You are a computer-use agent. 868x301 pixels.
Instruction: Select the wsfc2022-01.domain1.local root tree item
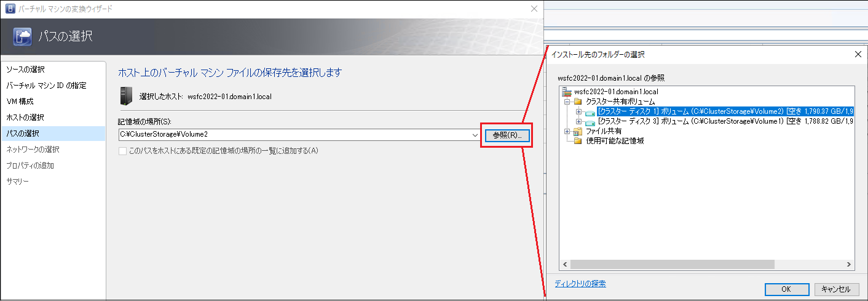click(x=616, y=92)
